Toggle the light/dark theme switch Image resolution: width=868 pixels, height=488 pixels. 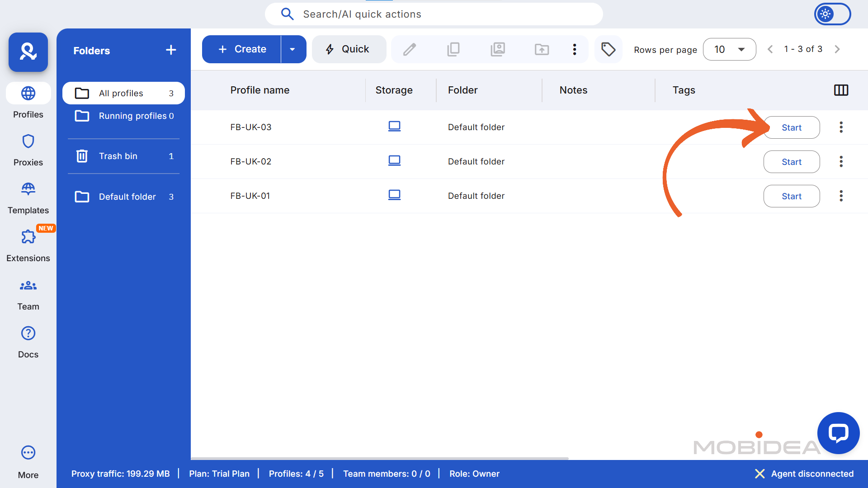click(832, 14)
